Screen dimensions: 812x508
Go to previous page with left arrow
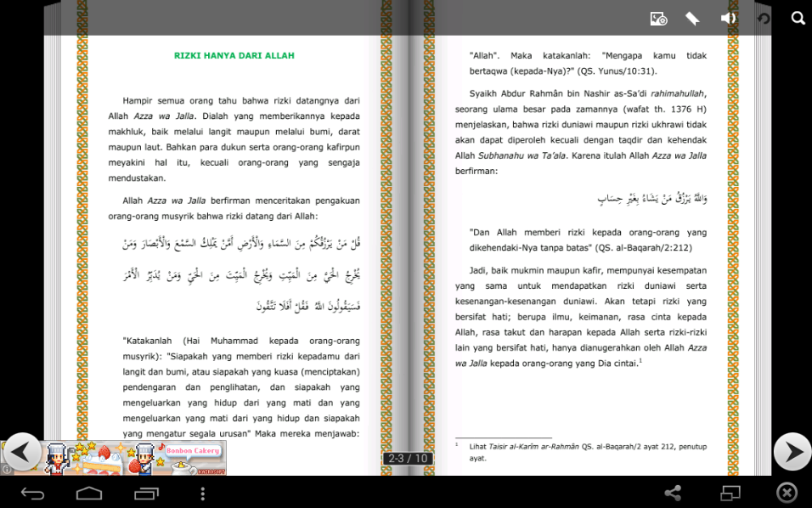point(21,452)
